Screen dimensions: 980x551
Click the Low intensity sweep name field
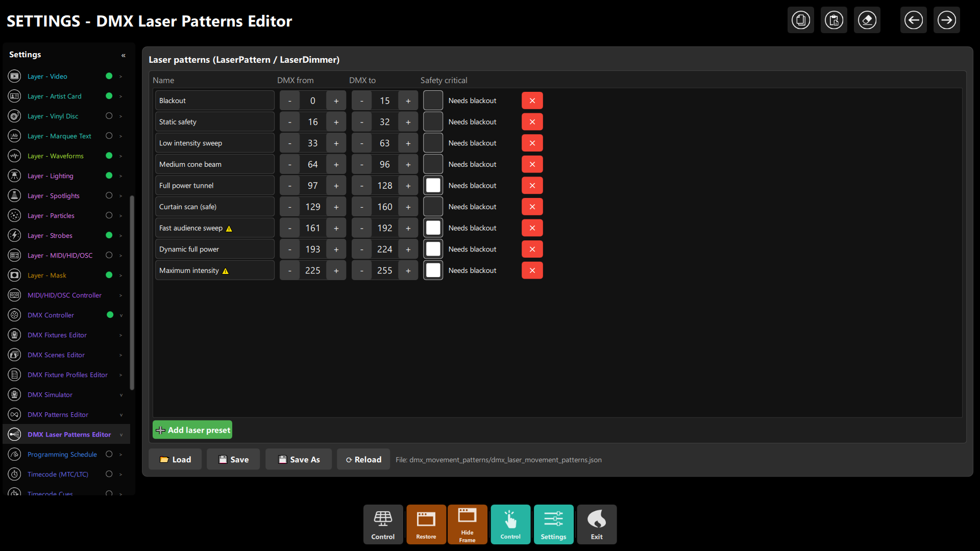point(215,143)
